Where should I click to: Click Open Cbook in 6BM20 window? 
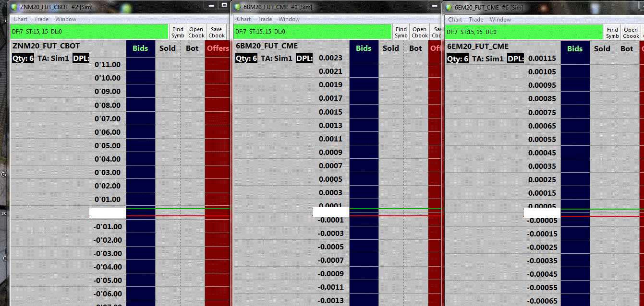[420, 32]
